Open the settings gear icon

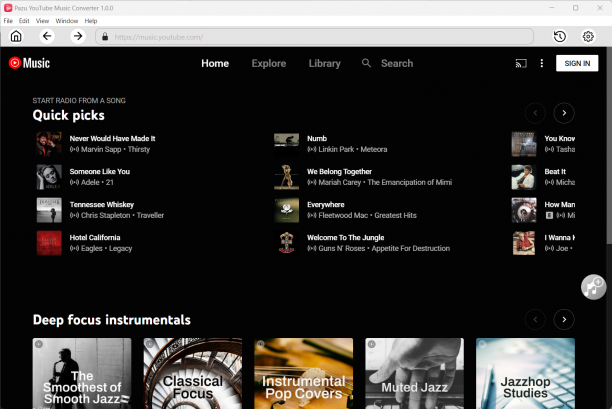(x=588, y=37)
